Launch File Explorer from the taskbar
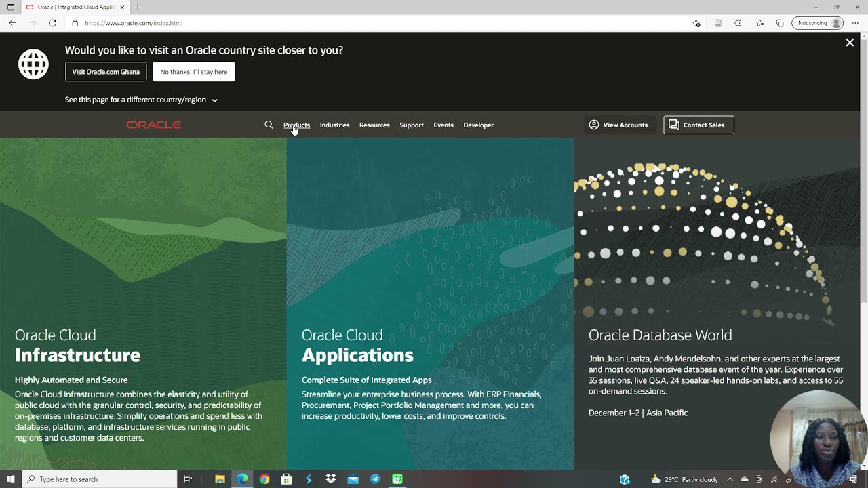Image resolution: width=868 pixels, height=488 pixels. click(220, 479)
